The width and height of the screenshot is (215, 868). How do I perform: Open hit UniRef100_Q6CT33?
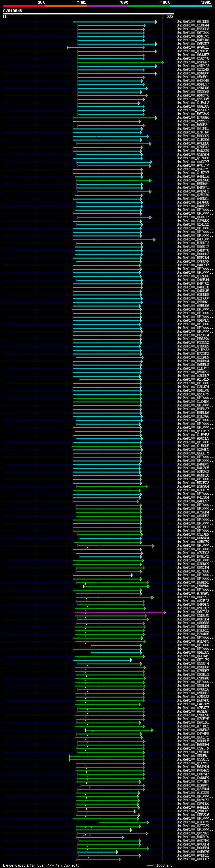193,612
